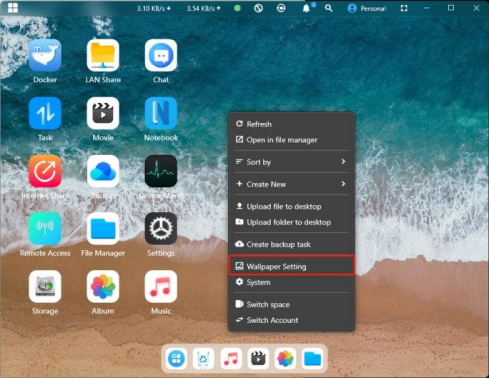Open the app grid launcher in dock

[176, 359]
